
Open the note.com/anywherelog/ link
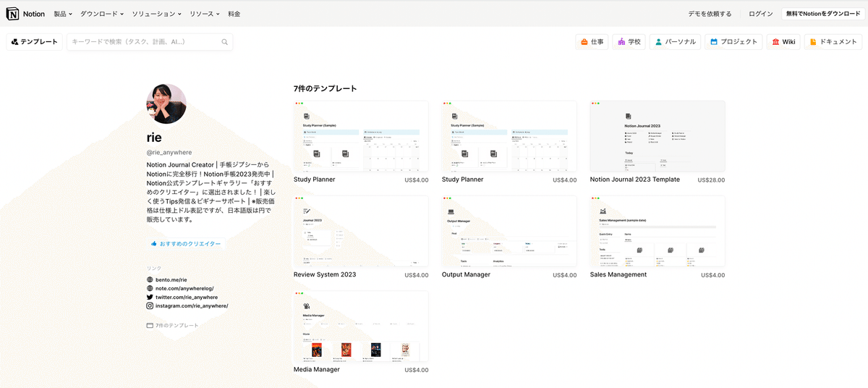pyautogui.click(x=184, y=288)
